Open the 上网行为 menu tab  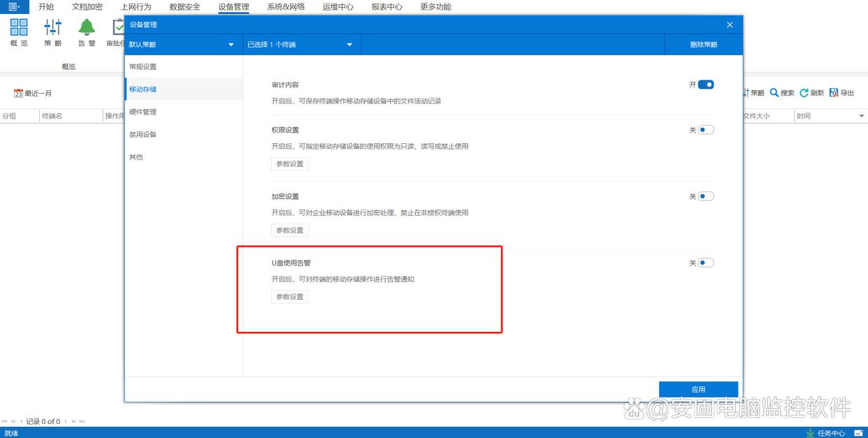[x=136, y=7]
